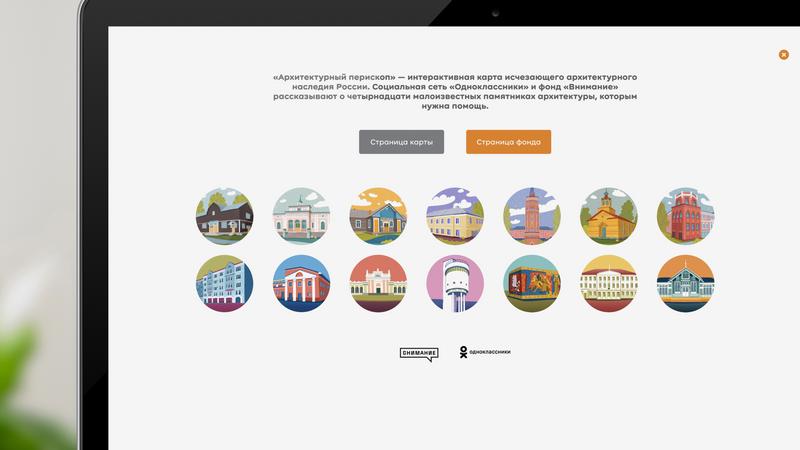Open the orange 'Страница фонда' button
This screenshot has width=800, height=450.
coord(508,142)
